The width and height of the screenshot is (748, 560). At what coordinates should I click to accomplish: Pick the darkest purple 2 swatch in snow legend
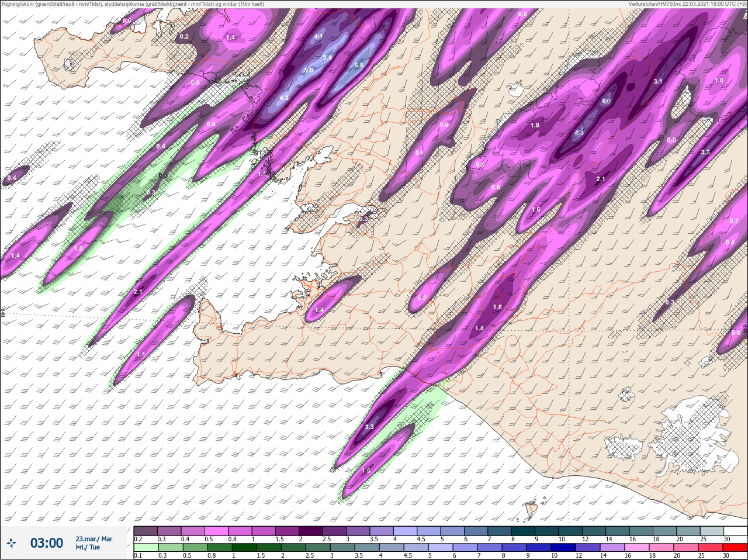point(311,531)
